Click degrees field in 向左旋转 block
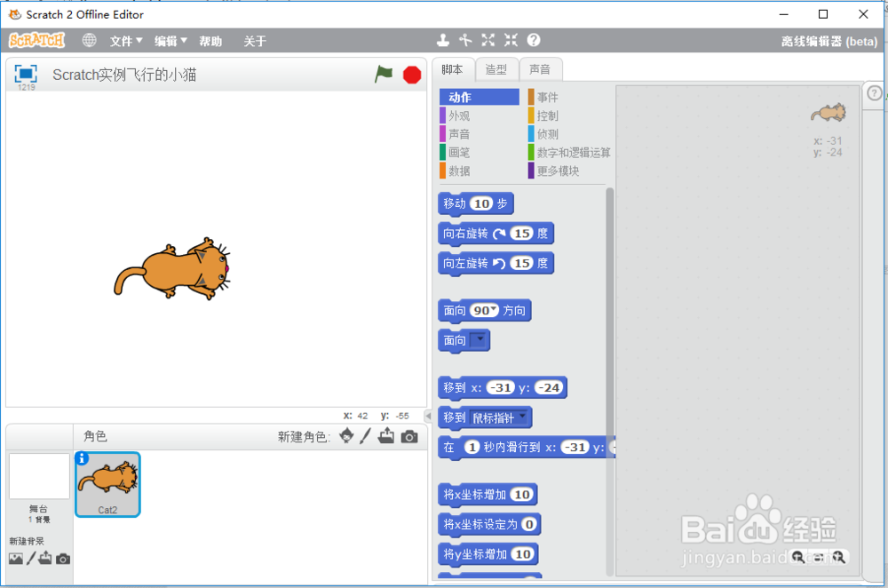Image resolution: width=888 pixels, height=588 pixels. pyautogui.click(x=521, y=264)
